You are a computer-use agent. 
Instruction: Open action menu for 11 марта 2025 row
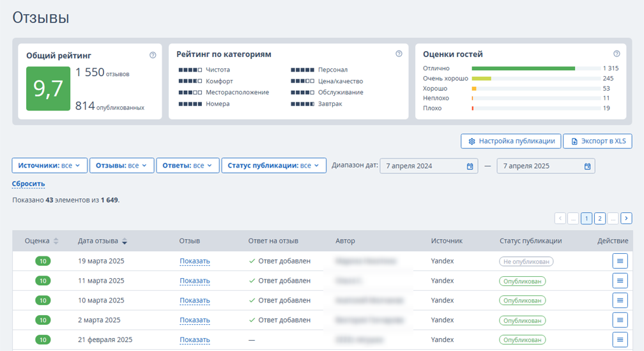coord(620,281)
